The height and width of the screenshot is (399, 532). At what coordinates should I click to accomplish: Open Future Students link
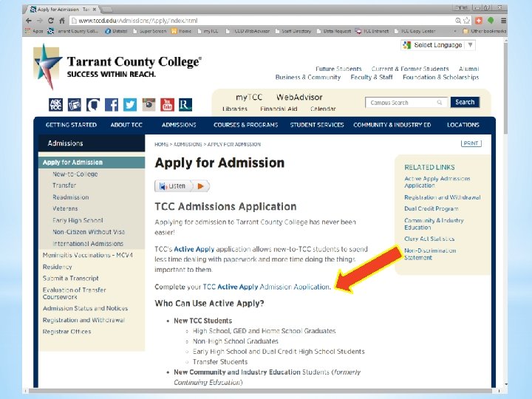pos(338,69)
